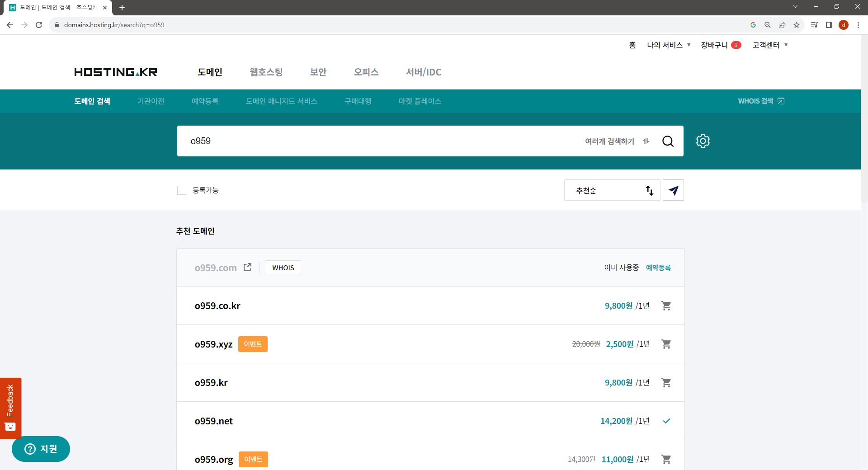Select 보안 main menu
Image resolution: width=868 pixels, height=470 pixels.
point(318,72)
